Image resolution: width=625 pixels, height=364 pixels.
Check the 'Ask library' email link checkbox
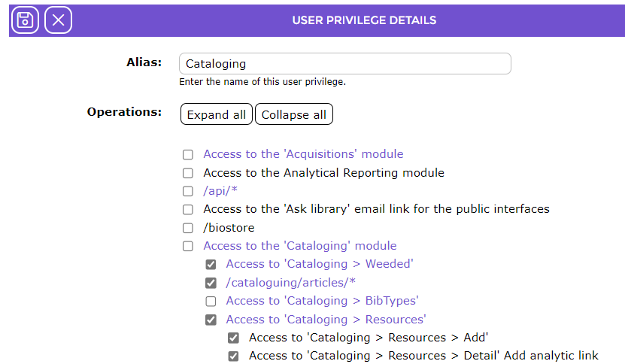click(188, 210)
